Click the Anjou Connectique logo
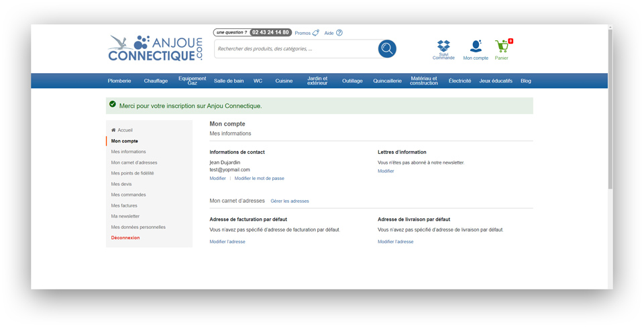Viewport: 644px width, 327px height. pos(155,48)
